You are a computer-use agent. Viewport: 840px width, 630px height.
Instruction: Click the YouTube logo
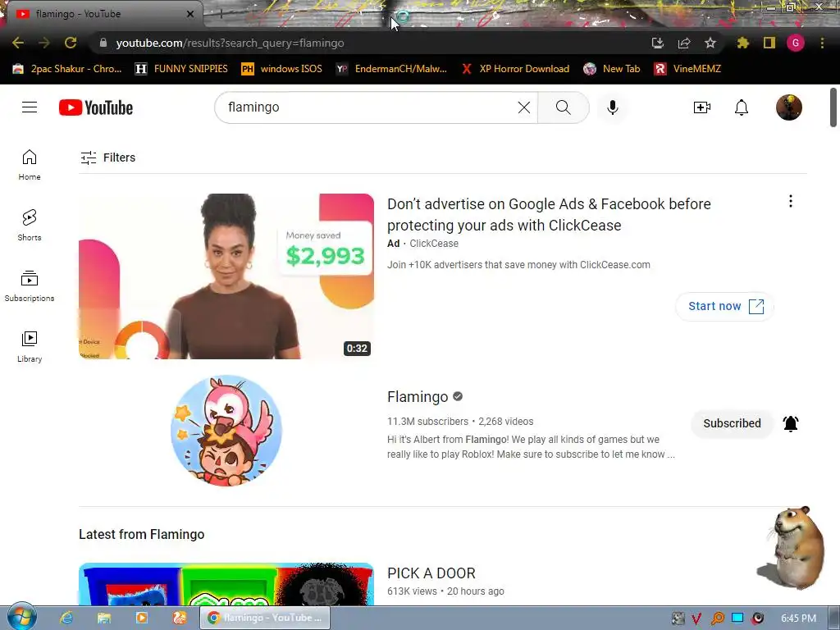coord(96,107)
